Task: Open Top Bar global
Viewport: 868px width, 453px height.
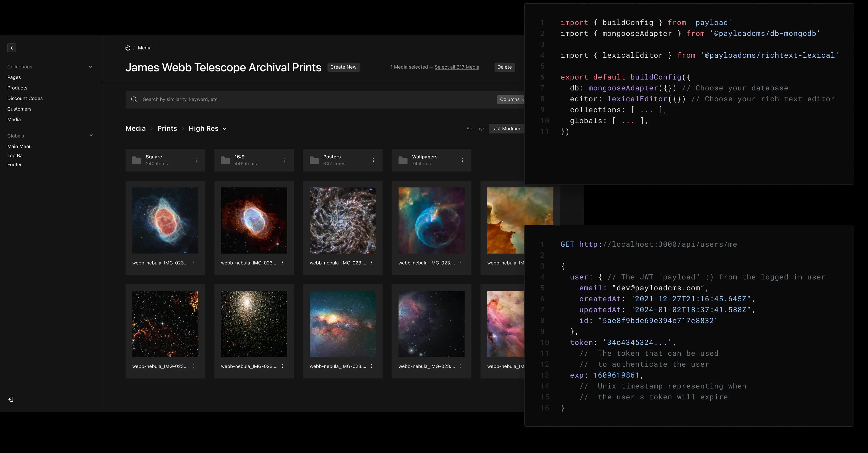Action: click(16, 155)
